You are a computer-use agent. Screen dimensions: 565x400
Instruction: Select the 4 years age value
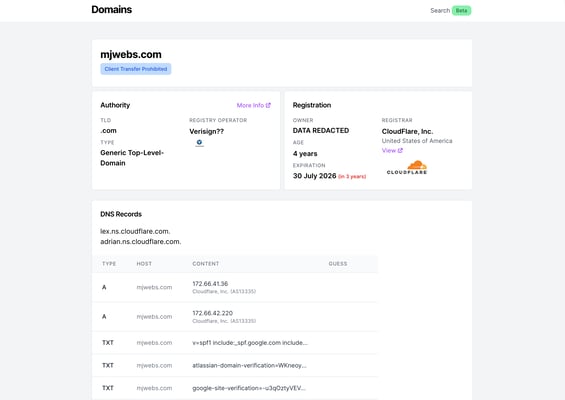tap(305, 154)
